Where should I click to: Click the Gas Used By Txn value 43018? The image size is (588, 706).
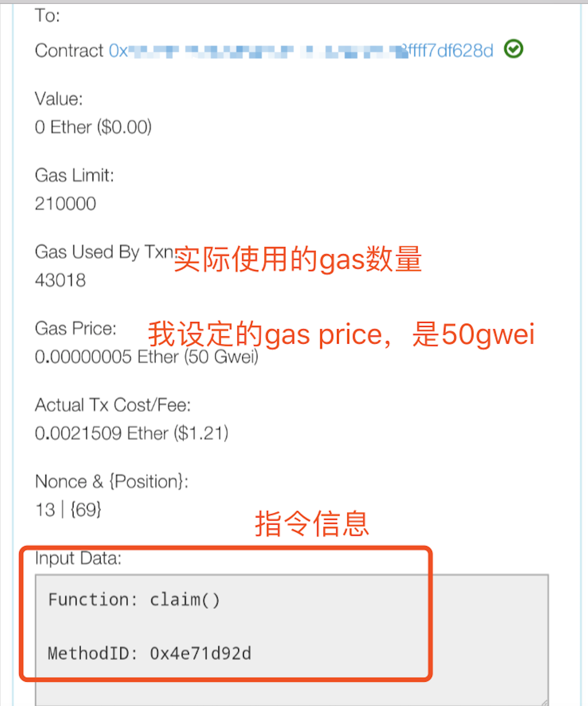click(61, 280)
